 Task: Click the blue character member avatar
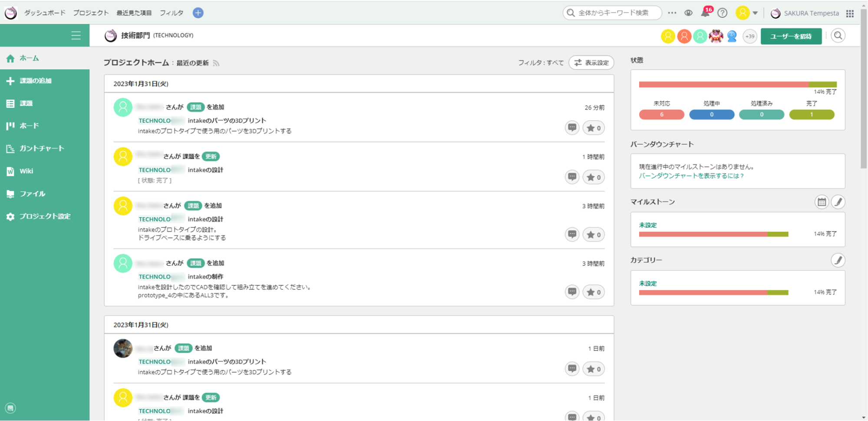point(732,36)
